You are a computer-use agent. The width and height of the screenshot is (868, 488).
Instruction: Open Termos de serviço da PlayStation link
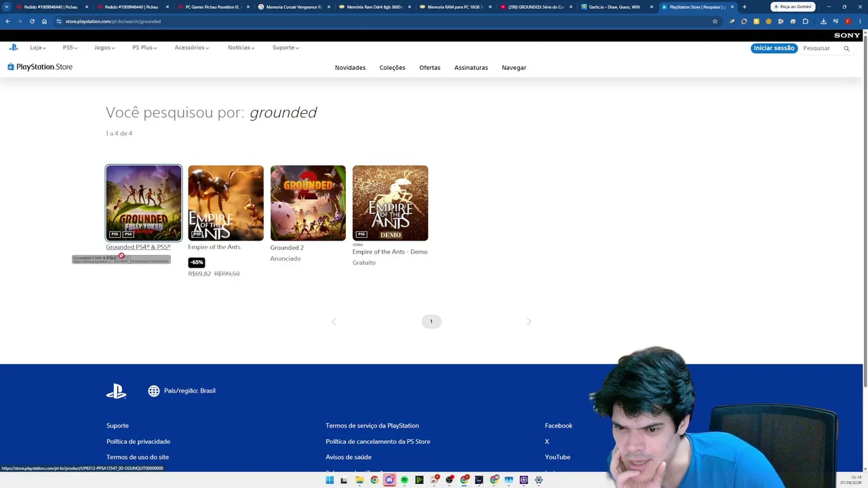tap(372, 426)
